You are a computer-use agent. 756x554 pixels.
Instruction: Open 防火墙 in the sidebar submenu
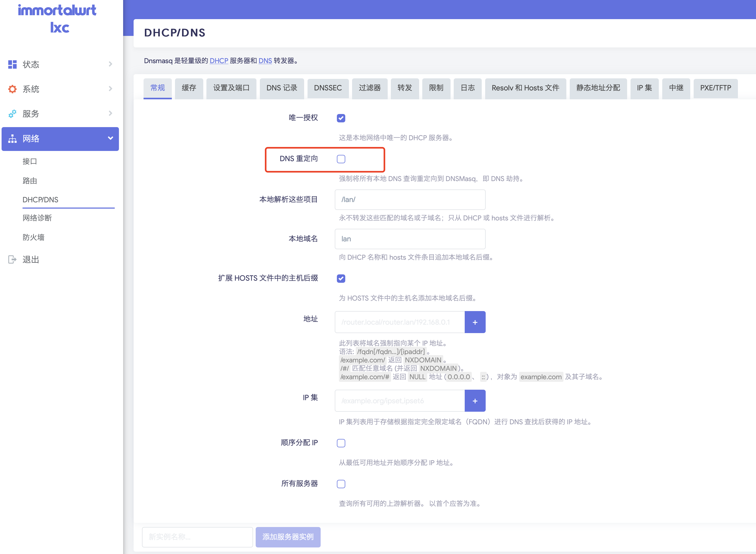pyautogui.click(x=34, y=237)
